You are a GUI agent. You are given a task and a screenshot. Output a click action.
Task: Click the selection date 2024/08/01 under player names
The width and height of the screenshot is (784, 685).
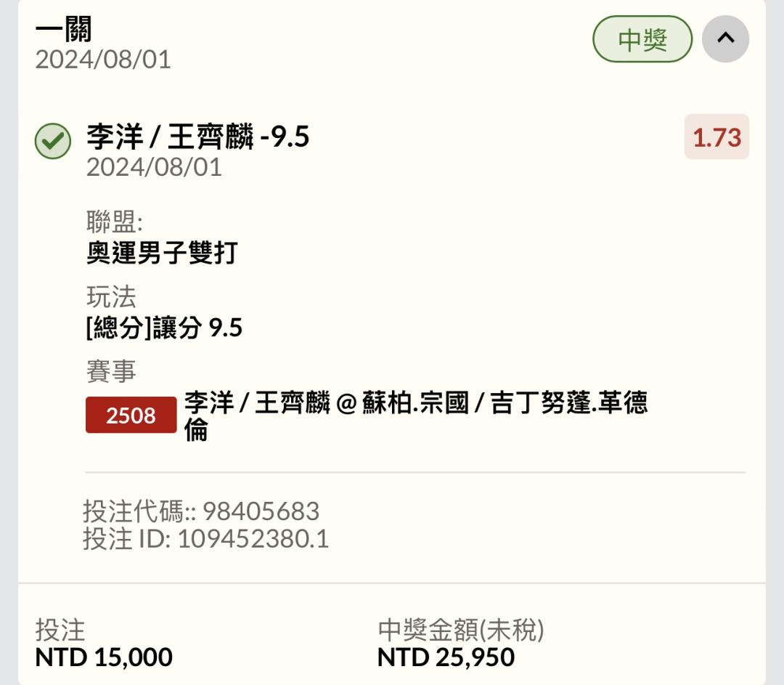click(x=154, y=167)
